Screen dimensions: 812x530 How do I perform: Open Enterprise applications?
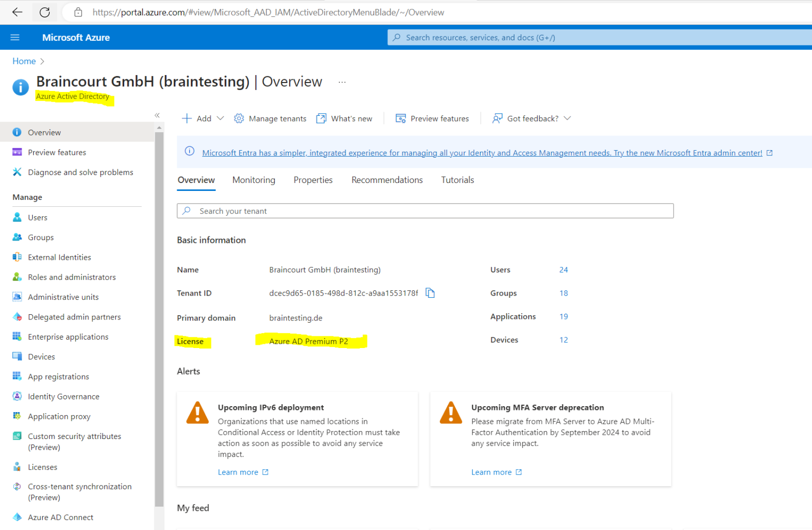[x=68, y=336]
